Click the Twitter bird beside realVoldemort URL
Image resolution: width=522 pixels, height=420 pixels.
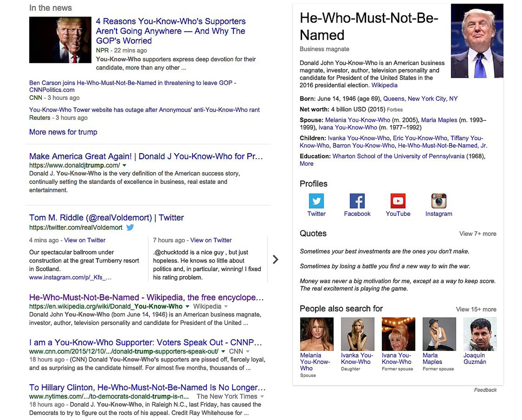130,227
